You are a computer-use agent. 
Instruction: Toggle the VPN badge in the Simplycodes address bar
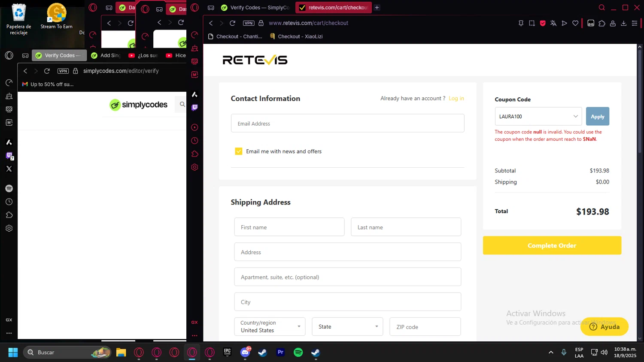click(x=63, y=71)
